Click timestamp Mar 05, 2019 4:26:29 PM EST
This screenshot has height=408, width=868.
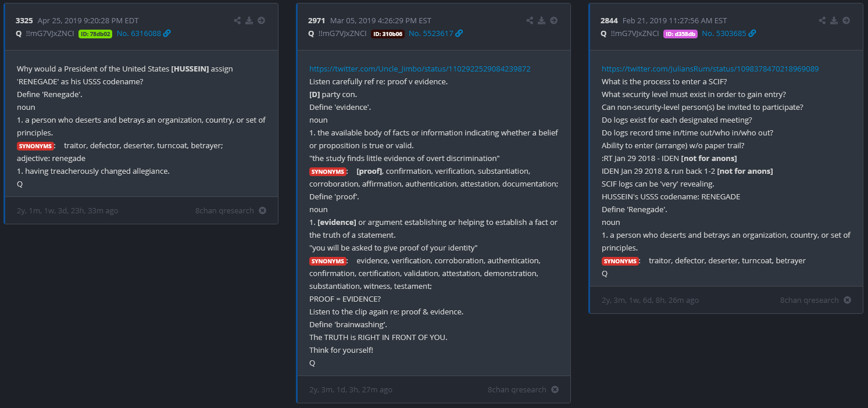point(381,20)
